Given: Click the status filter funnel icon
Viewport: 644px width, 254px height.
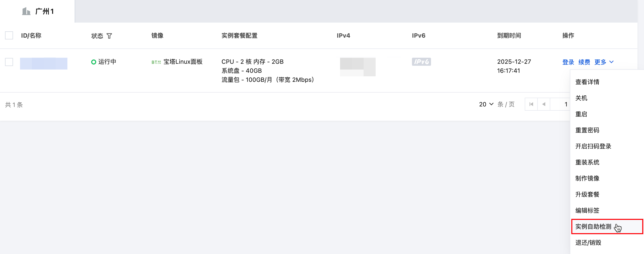Looking at the screenshot, I should click(109, 36).
